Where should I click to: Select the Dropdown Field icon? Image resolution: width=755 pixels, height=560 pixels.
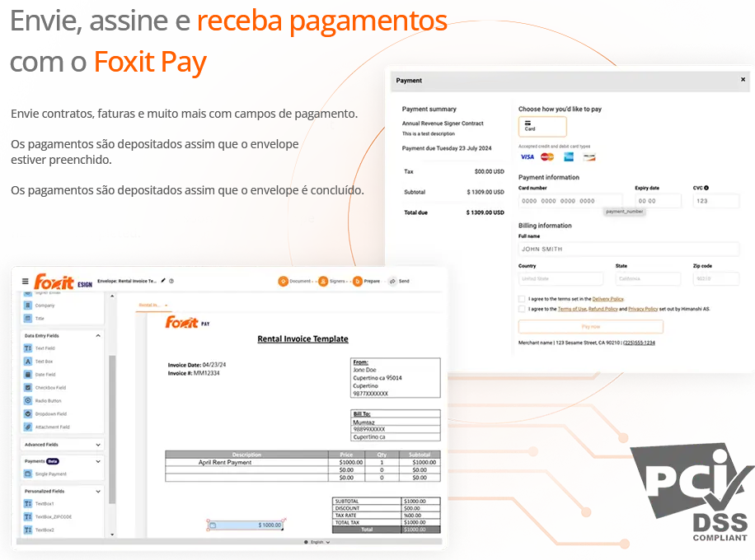(x=28, y=413)
